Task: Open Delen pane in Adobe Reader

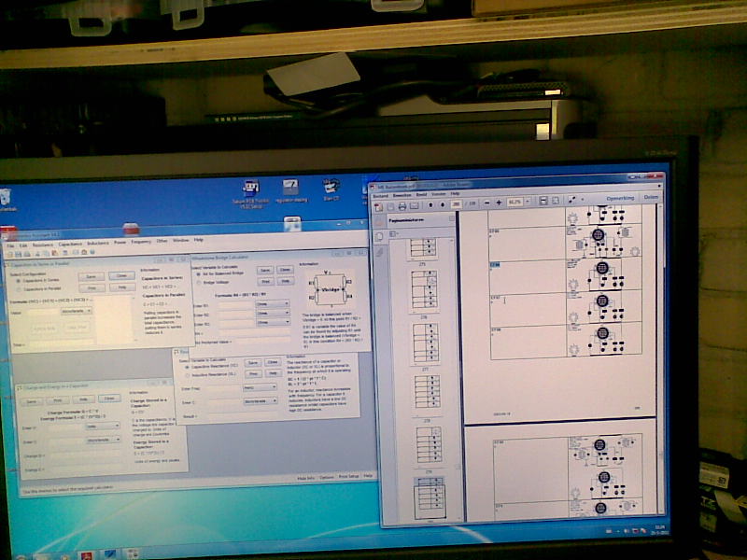Action: pos(650,197)
